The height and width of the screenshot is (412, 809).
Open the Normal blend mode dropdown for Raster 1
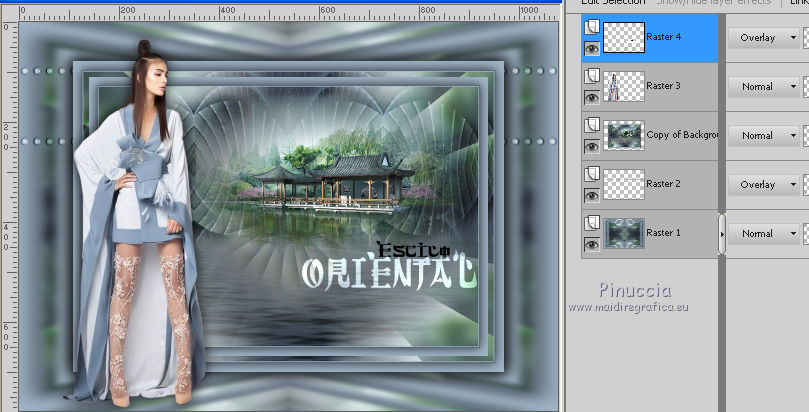(764, 234)
